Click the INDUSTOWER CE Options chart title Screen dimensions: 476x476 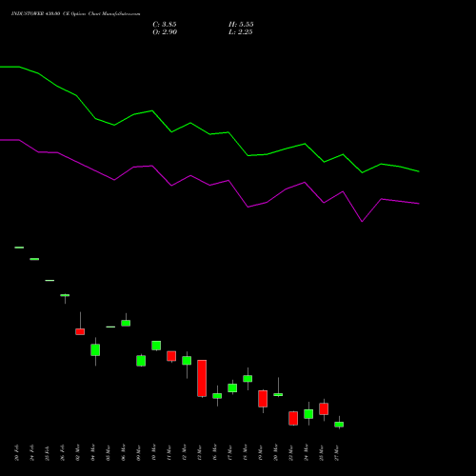[x=75, y=14]
